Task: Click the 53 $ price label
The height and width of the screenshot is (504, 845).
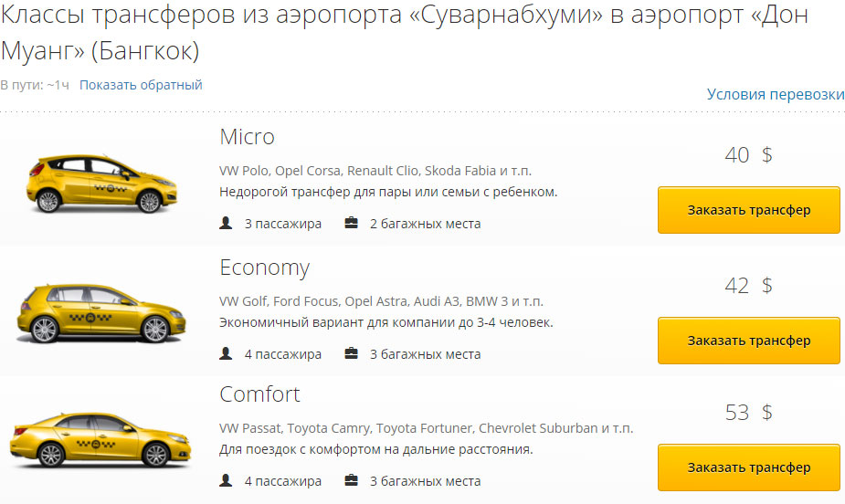Action: [748, 413]
